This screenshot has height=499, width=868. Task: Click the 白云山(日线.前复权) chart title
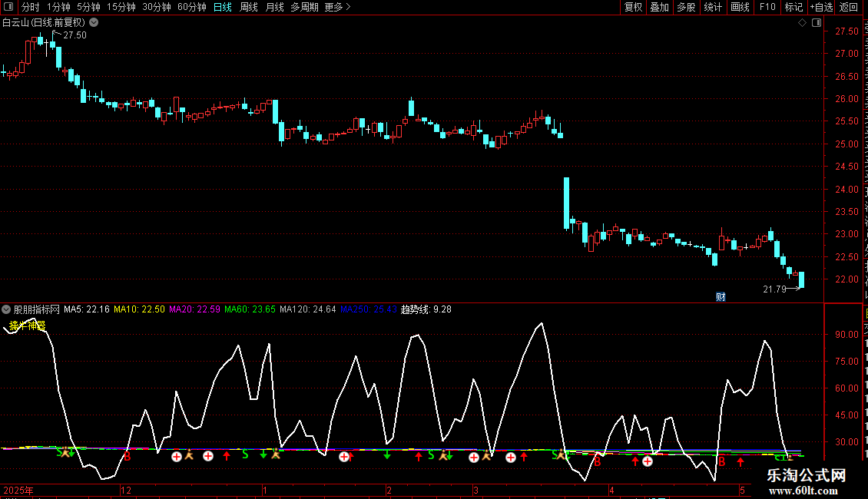click(44, 23)
